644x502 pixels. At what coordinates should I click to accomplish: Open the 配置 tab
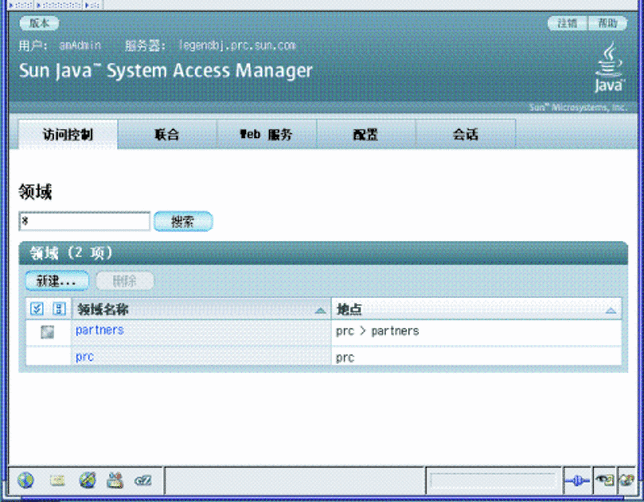coord(366,134)
